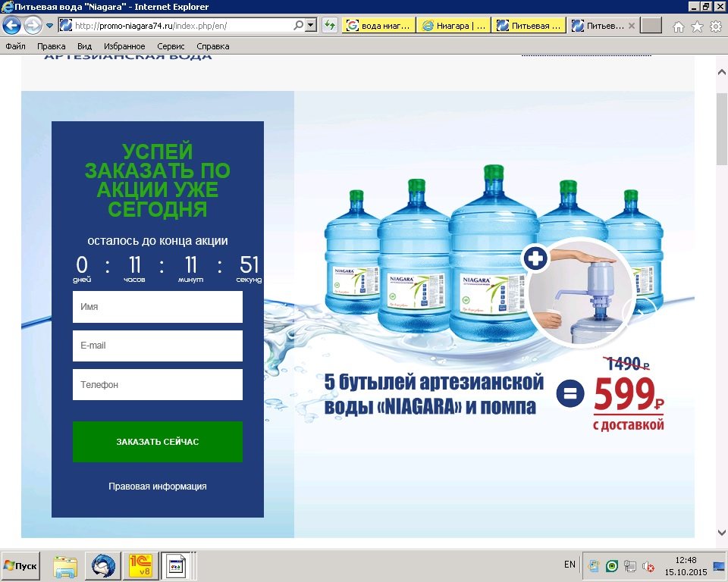Viewport: 728px width, 582px height.
Task: Click the E-mail input field
Action: point(158,346)
